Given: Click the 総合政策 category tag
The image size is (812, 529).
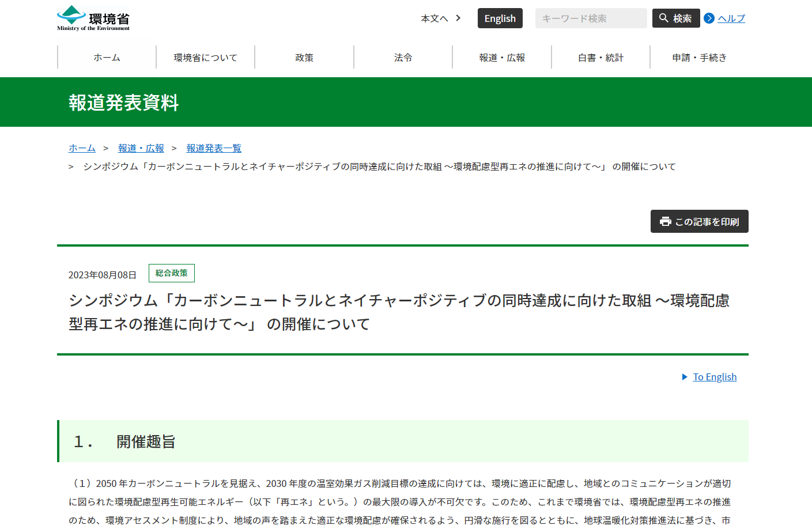Looking at the screenshot, I should pos(172,273).
